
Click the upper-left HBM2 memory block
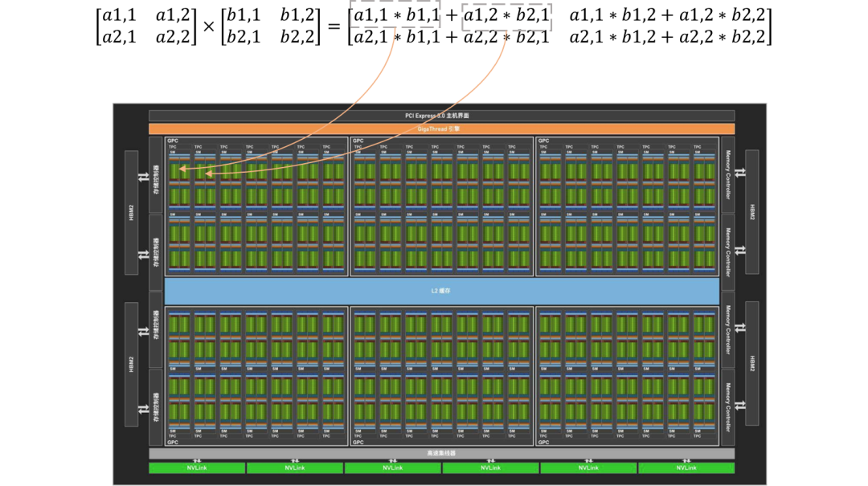(x=131, y=211)
